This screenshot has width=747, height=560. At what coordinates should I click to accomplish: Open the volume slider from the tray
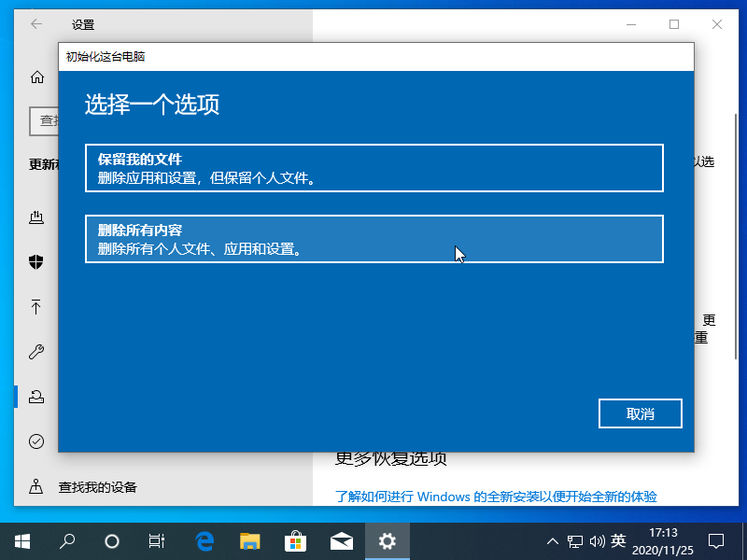click(x=599, y=540)
